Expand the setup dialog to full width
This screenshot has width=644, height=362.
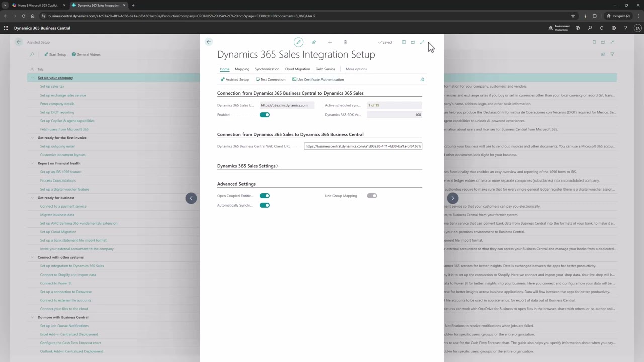click(422, 42)
